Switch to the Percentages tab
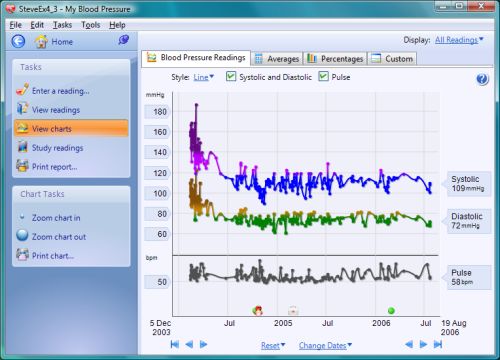Viewport: 500px width, 360px height. click(x=335, y=59)
